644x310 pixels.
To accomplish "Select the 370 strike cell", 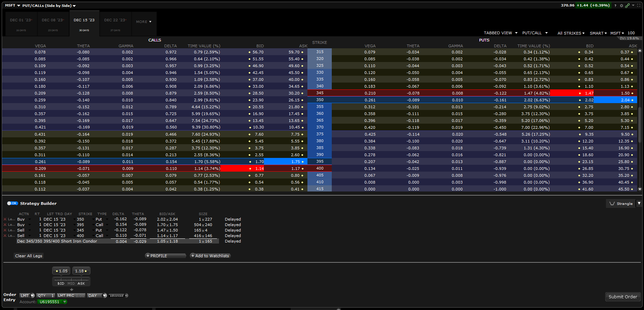I will 320,127.
